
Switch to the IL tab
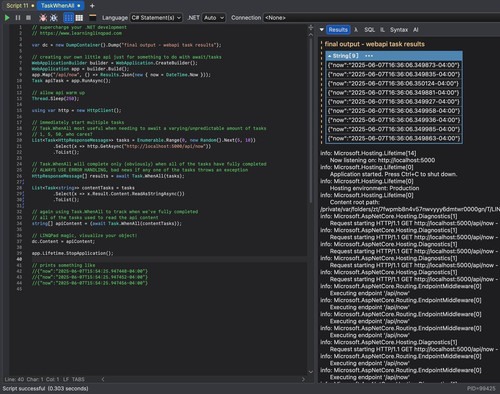click(382, 30)
